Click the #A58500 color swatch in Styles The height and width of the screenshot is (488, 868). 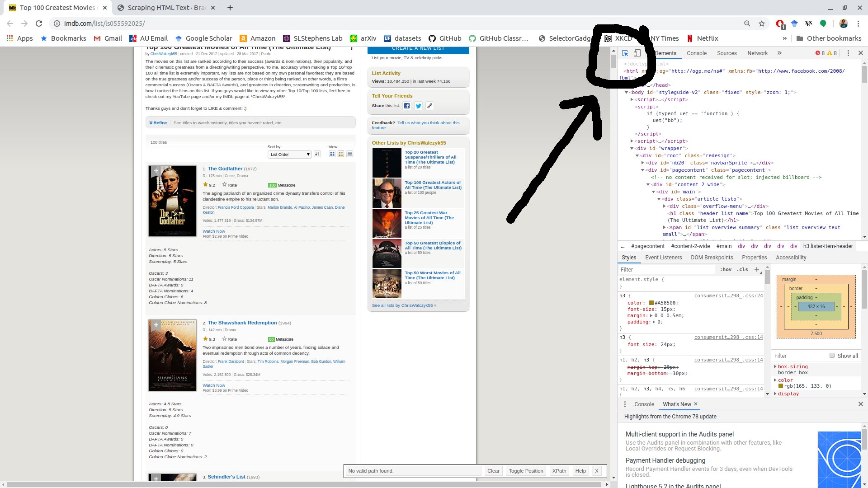click(x=651, y=303)
